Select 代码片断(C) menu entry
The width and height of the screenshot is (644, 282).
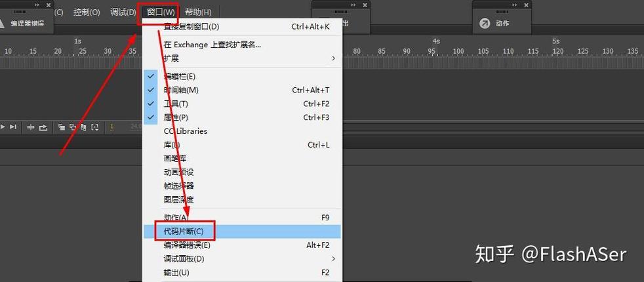pos(242,232)
